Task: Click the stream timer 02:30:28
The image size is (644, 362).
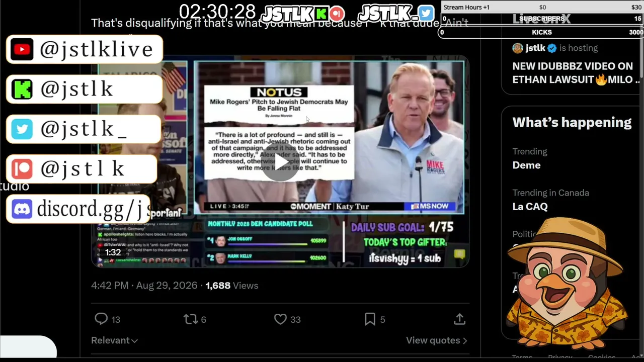Action: [217, 12]
